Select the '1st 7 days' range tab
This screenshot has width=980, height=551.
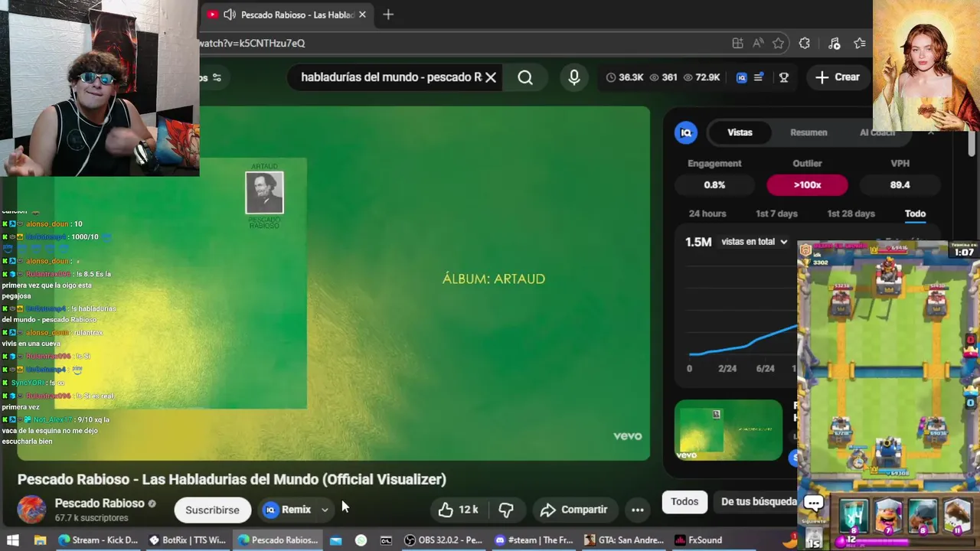pos(776,214)
